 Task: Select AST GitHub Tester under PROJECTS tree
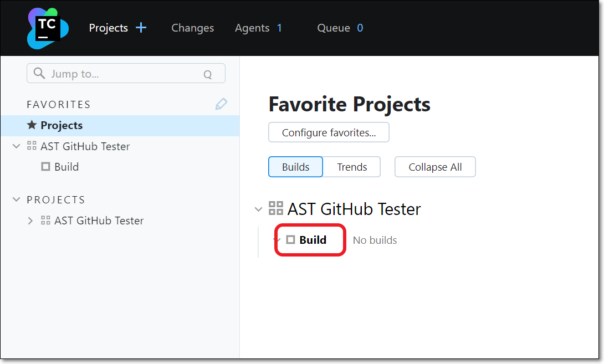[x=99, y=221]
